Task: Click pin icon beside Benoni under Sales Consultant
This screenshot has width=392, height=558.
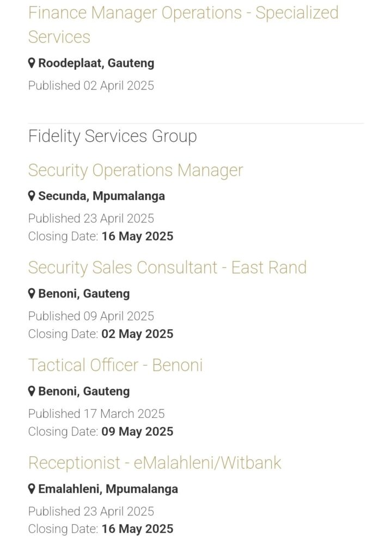Action: point(32,293)
